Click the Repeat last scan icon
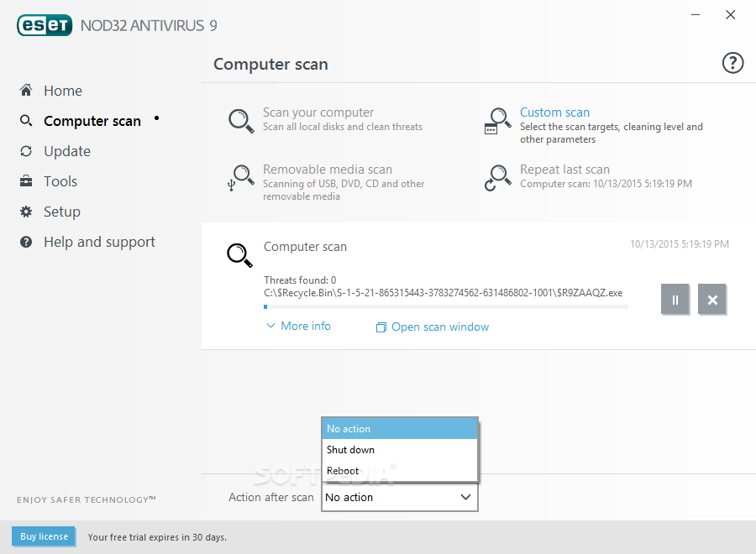The image size is (756, 554). [x=497, y=178]
